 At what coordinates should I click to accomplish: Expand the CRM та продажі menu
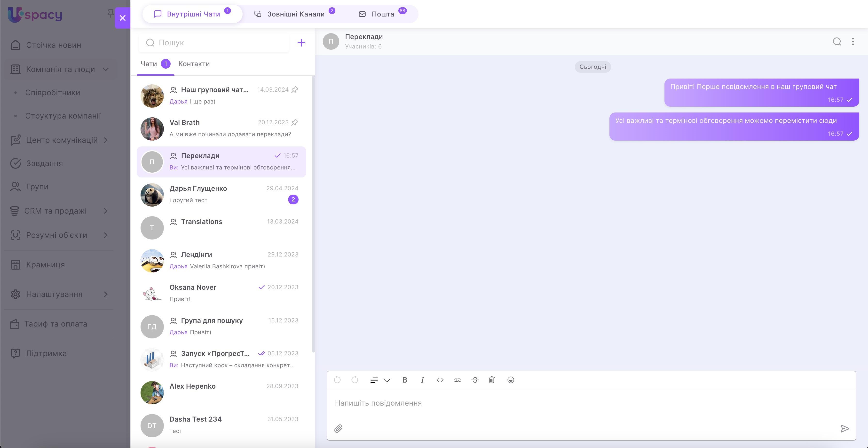click(x=105, y=211)
